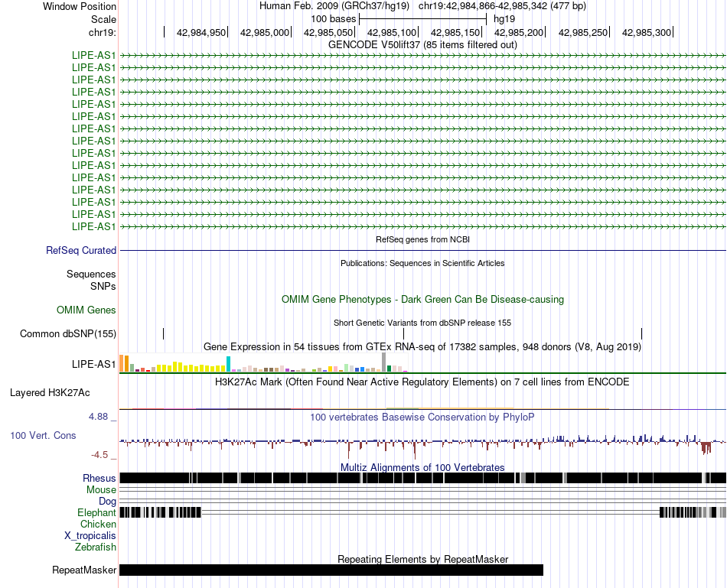The width and height of the screenshot is (727, 588).
Task: Click the -4.5 conservation scale minimum
Action: (x=99, y=455)
